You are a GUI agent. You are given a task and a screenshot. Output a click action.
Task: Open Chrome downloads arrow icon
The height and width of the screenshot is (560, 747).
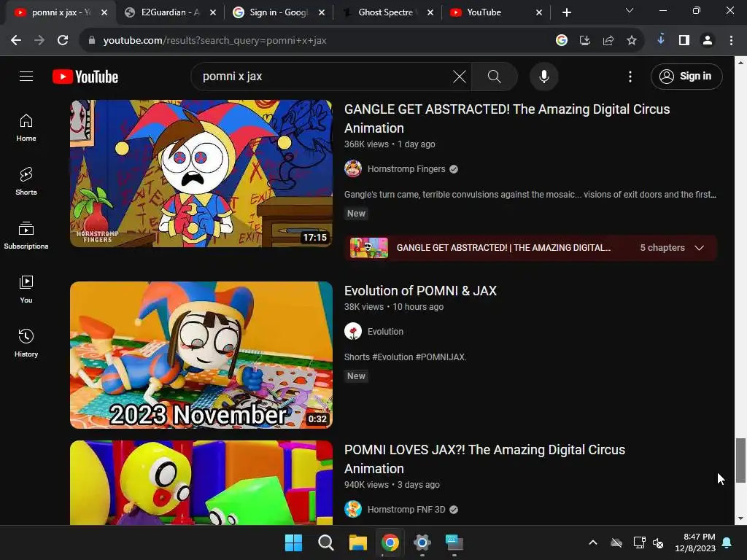click(x=661, y=39)
